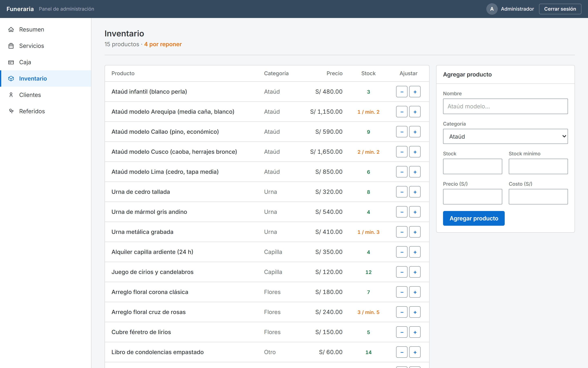Increase stock for Urna metálica grabada

pos(415,232)
